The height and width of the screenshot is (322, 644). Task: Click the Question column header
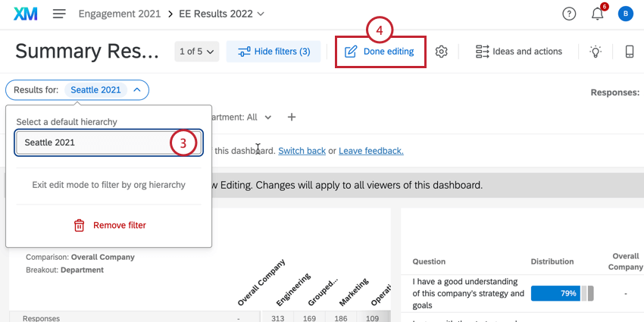tap(429, 261)
